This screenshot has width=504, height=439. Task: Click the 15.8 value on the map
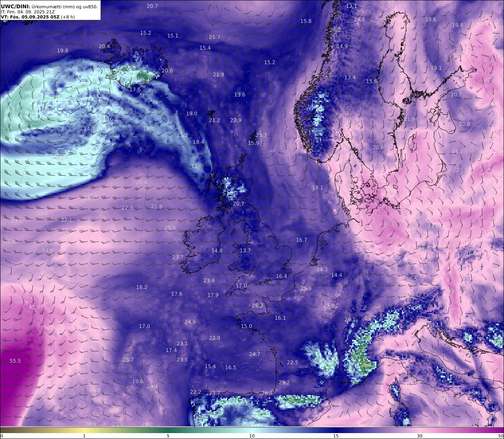(x=306, y=21)
